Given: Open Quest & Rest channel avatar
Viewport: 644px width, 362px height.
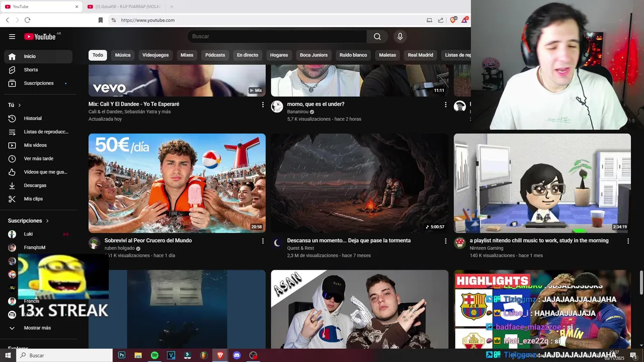Looking at the screenshot, I should 277,243.
